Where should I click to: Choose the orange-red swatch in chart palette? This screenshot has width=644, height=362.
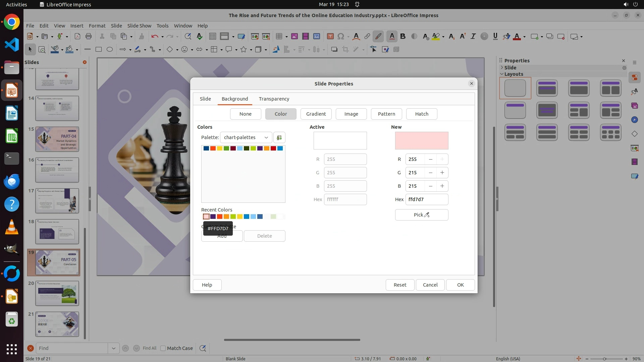213,148
